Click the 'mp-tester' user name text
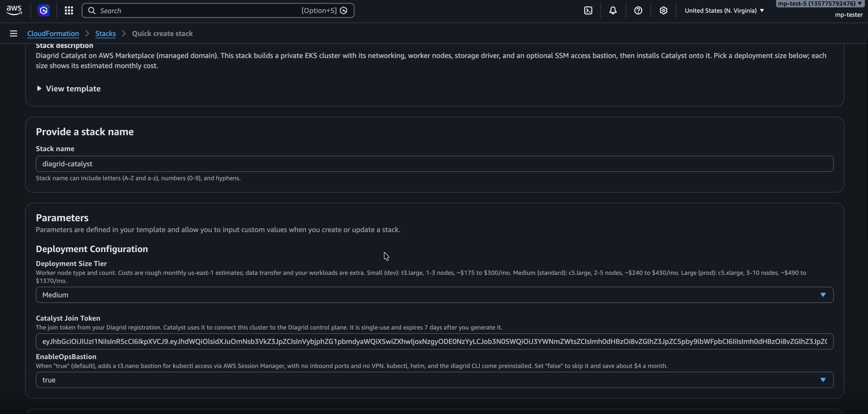The image size is (868, 414). [848, 15]
